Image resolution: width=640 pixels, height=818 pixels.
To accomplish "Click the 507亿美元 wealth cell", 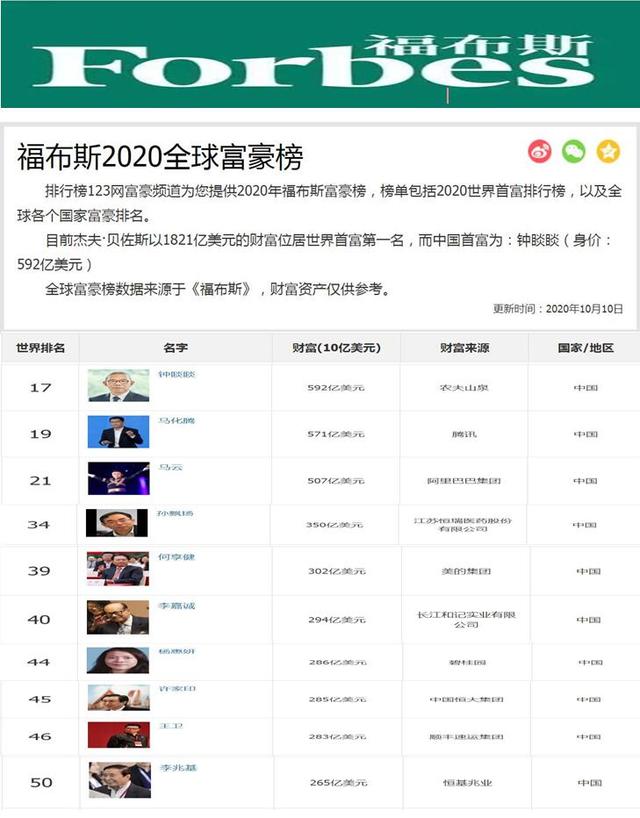I will (336, 480).
